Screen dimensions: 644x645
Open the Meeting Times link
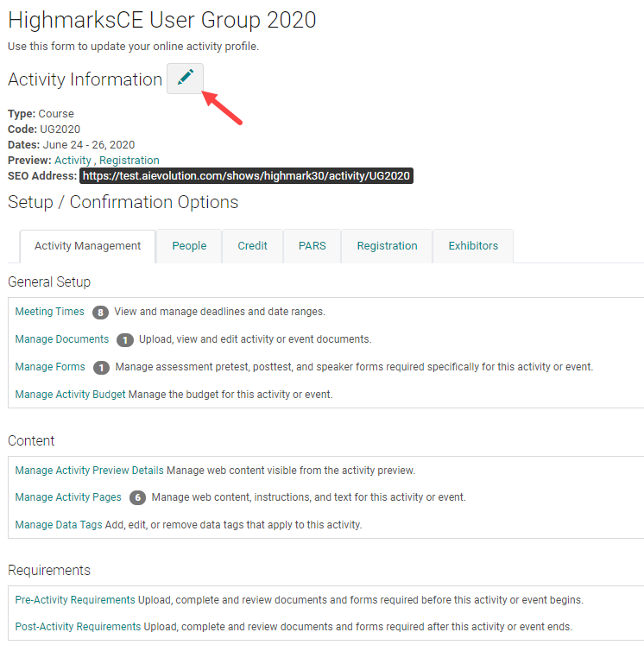pos(50,312)
